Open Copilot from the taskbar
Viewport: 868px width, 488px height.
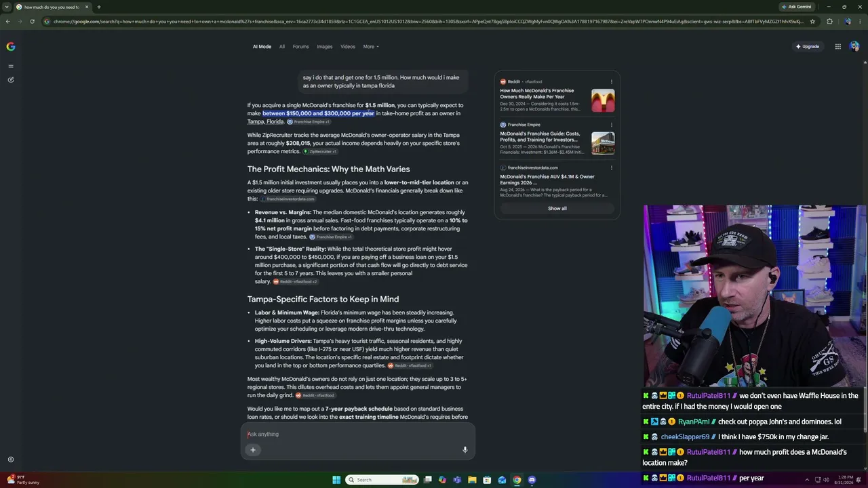[443, 480]
